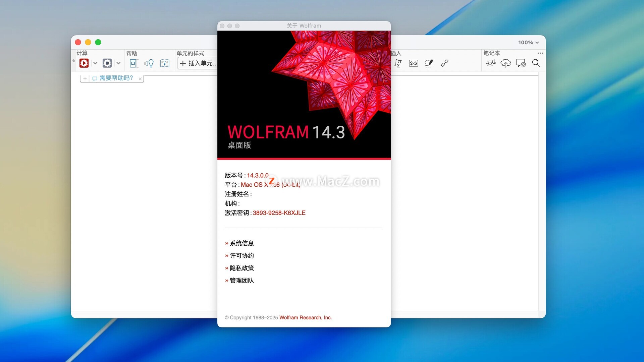The width and height of the screenshot is (644, 362).
Task: Click the 笔记本 toolbar group label
Action: click(491, 53)
